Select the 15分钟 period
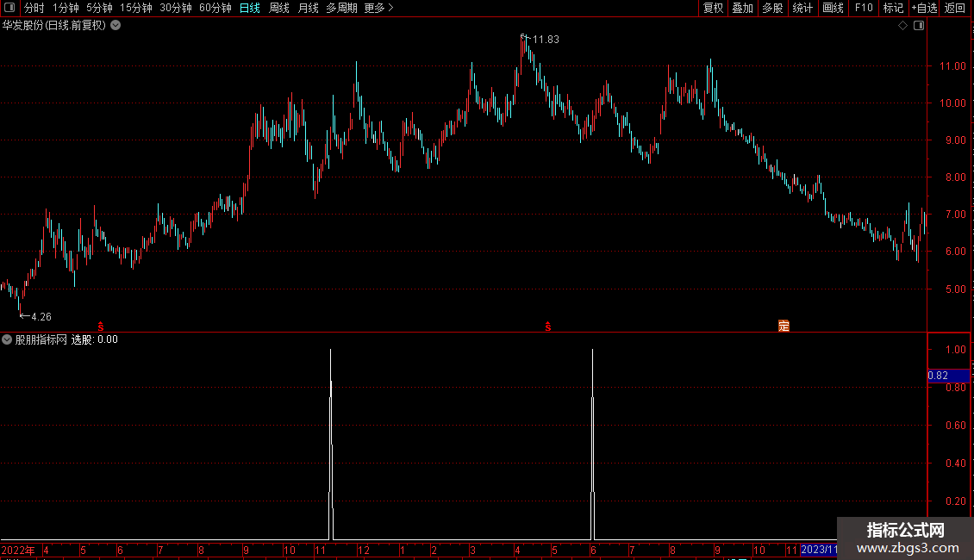Viewport: 974px width, 560px height. 136,8
